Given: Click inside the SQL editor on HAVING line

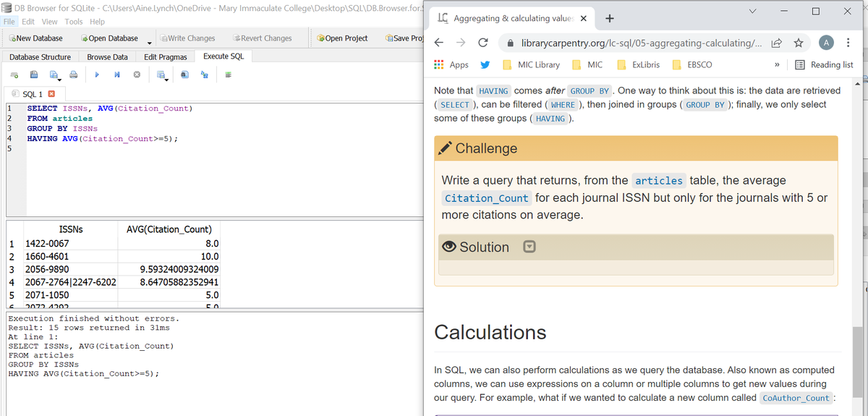Looking at the screenshot, I should coord(103,139).
